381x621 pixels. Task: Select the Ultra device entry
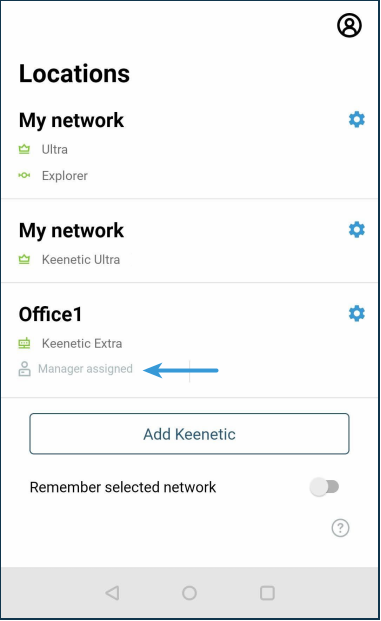(55, 149)
